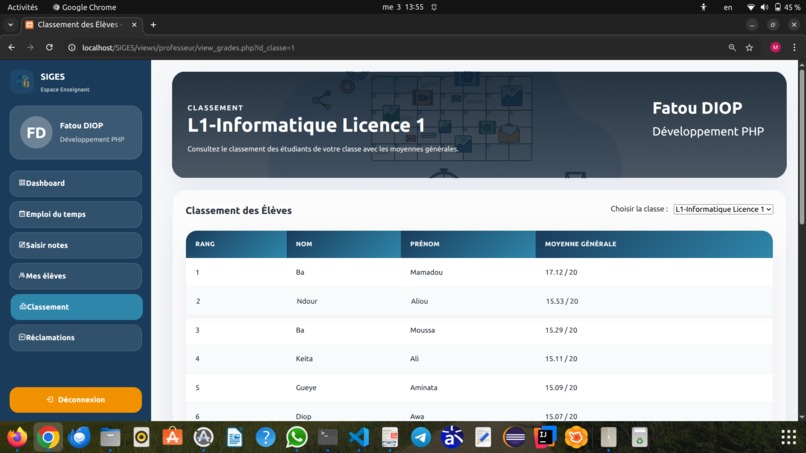Open Emploi du temps page

(x=76, y=214)
